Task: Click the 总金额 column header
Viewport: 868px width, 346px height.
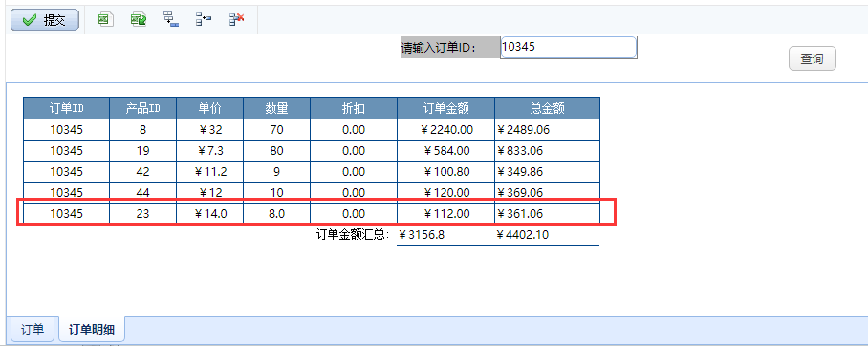Action: [x=548, y=109]
